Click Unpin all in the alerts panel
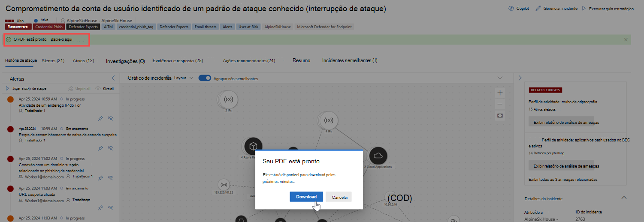The height and width of the screenshot is (222, 644). pyautogui.click(x=79, y=89)
